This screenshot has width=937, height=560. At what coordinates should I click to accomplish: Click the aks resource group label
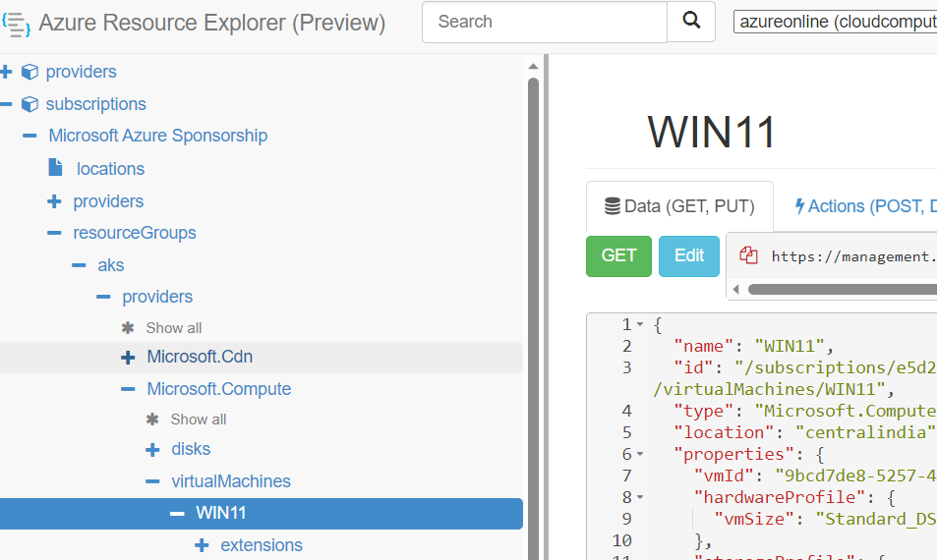point(110,265)
